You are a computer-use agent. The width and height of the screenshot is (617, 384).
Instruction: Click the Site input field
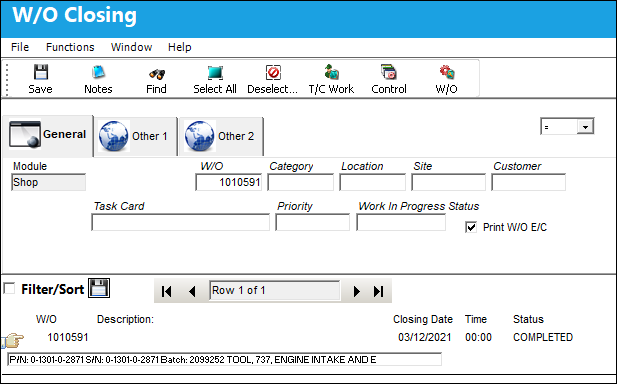tap(449, 183)
